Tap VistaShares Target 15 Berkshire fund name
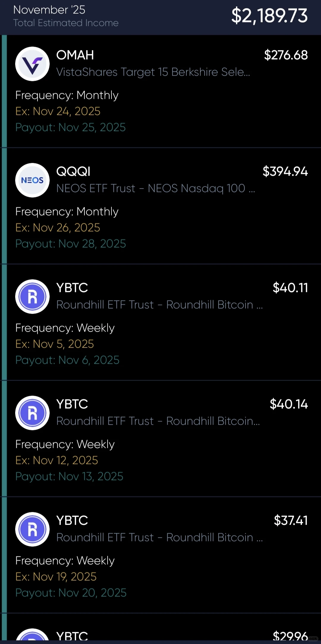The height and width of the screenshot is (644, 321). coord(153,72)
